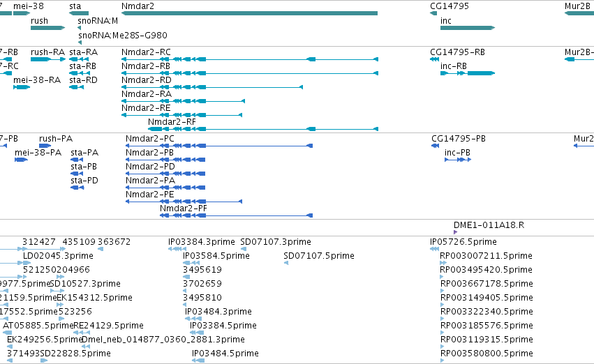Select the IP03384.5prime EST label

[223, 326]
